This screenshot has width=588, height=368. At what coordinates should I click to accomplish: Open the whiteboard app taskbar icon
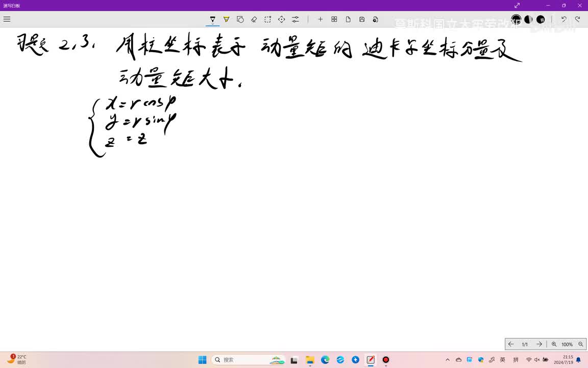(371, 360)
